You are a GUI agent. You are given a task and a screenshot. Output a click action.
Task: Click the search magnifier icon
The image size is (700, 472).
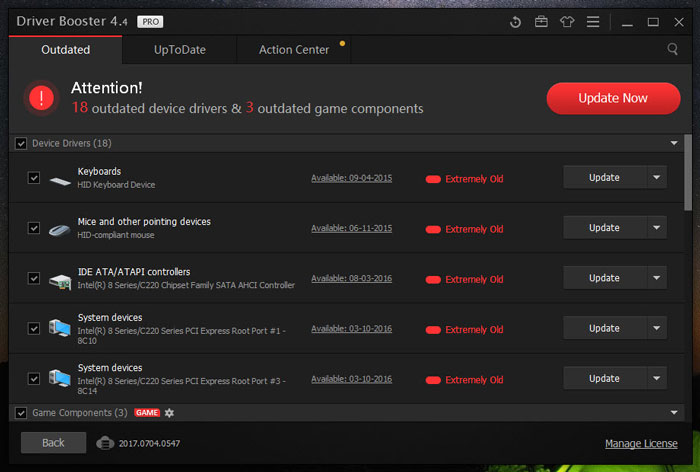coord(672,49)
